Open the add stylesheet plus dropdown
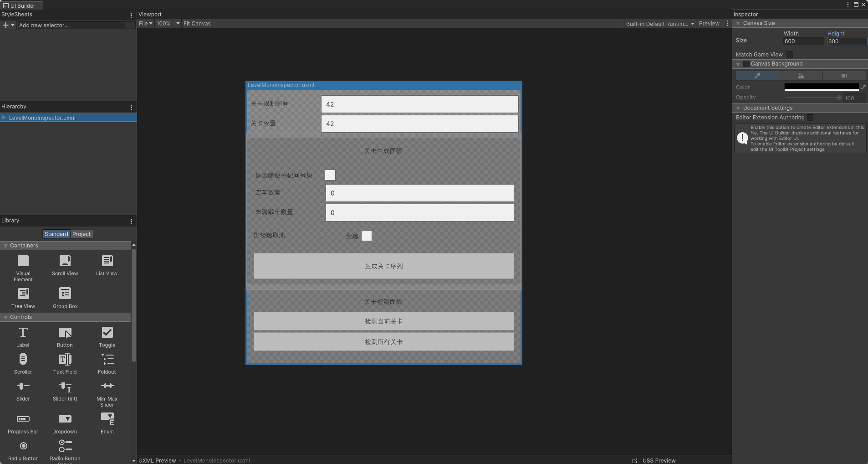 [x=8, y=25]
